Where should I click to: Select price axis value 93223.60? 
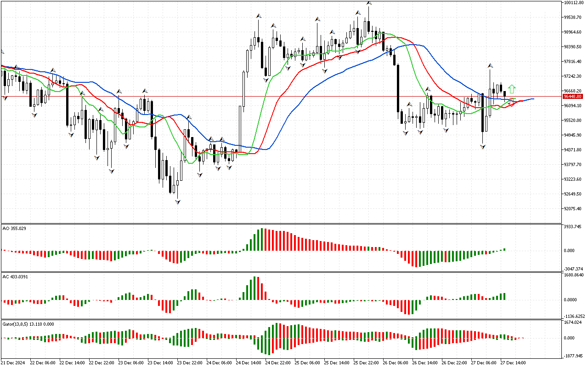(x=573, y=179)
